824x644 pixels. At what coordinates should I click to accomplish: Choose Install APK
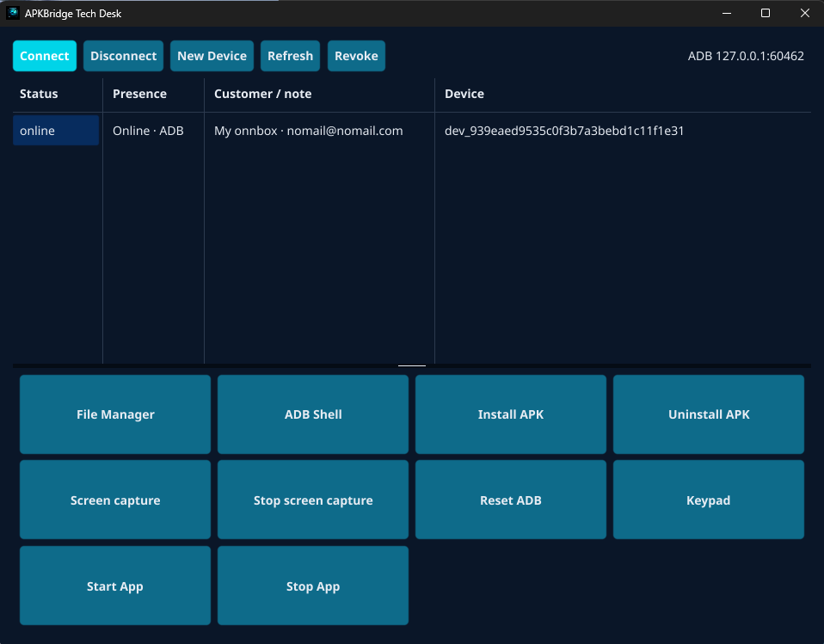click(x=511, y=414)
